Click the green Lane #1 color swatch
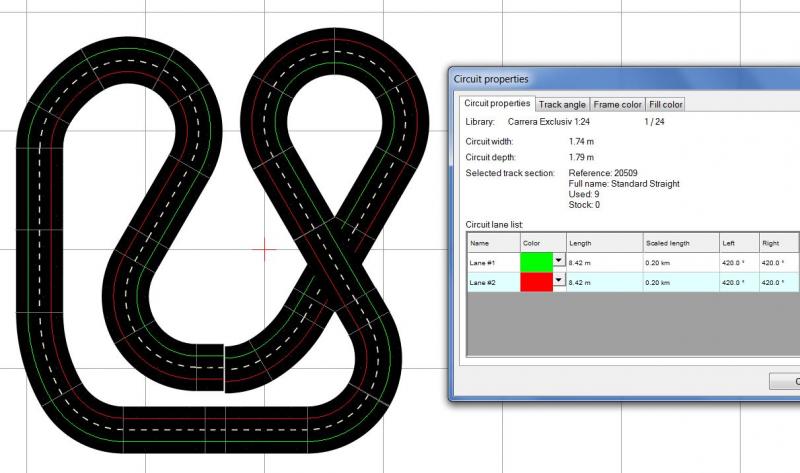This screenshot has width=800, height=473. pos(536,262)
